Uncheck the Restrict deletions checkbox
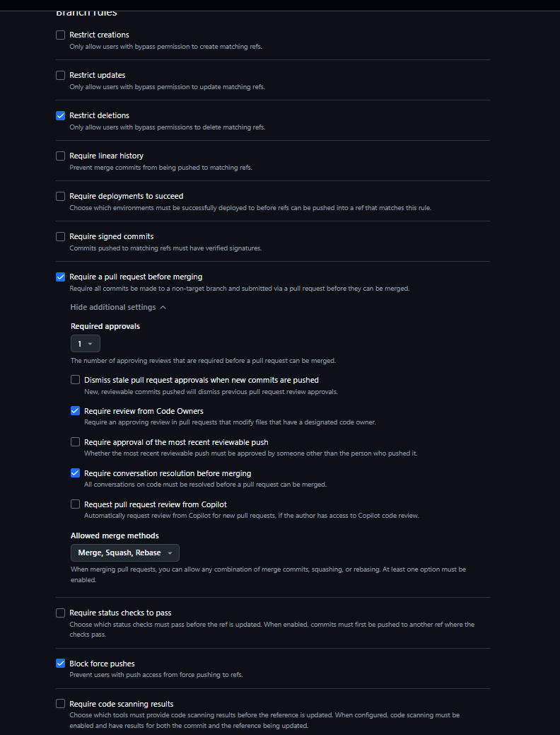Screen dimensions: 560x735 coord(60,116)
